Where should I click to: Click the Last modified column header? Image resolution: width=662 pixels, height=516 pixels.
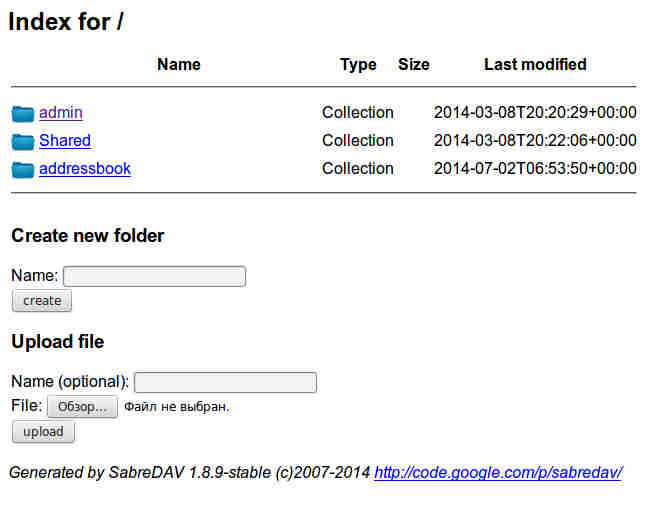click(535, 65)
